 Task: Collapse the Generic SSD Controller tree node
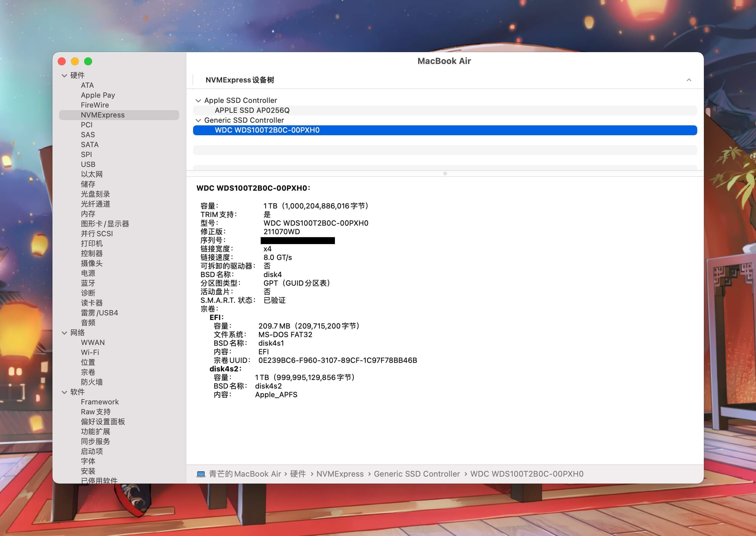click(198, 120)
